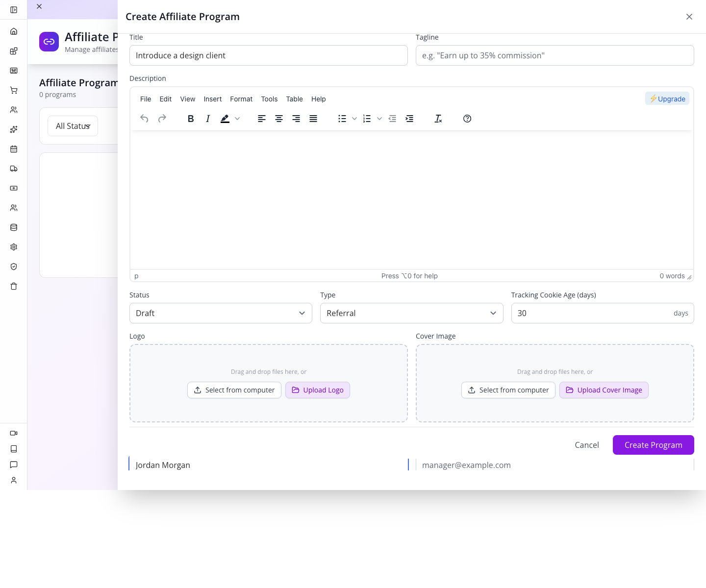The image size is (706, 588).
Task: Open the home icon in sidebar
Action: (14, 31)
